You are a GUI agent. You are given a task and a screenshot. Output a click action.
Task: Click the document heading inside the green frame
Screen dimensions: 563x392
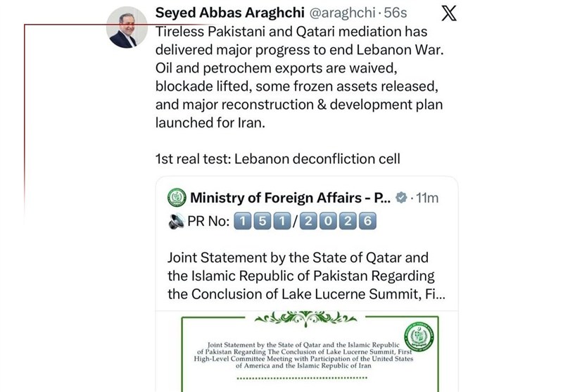point(303,355)
